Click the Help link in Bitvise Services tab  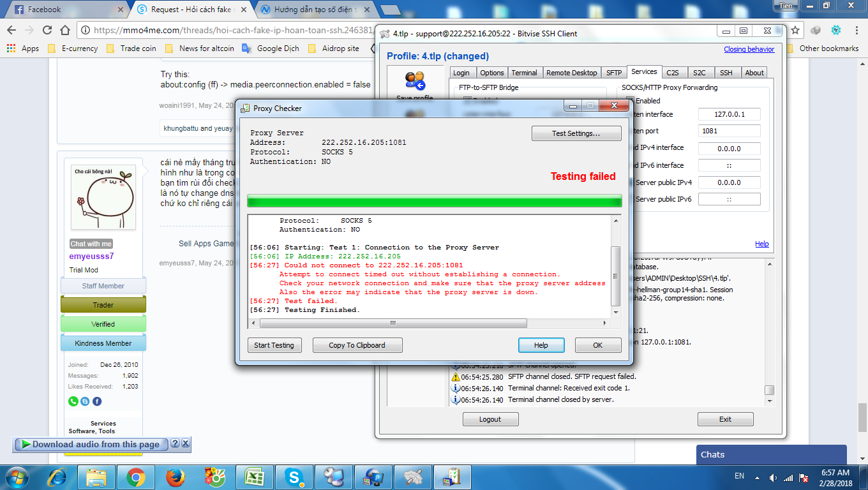pos(762,244)
